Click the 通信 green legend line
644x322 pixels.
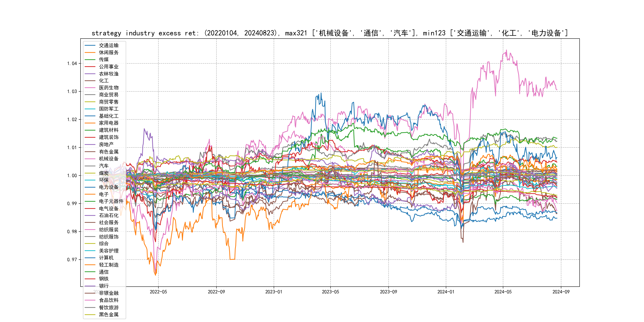click(x=90, y=272)
